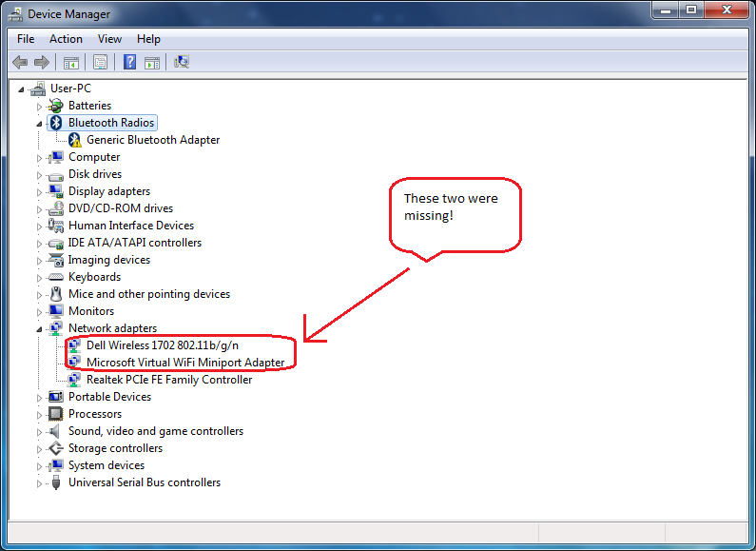The height and width of the screenshot is (551, 756).
Task: Select Realtek PCIe FE Family Controller
Action: click(x=169, y=380)
